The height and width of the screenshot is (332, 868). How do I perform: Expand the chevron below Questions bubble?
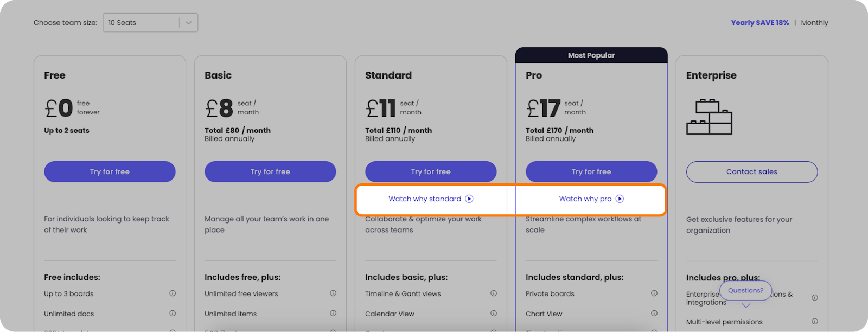pyautogui.click(x=746, y=306)
